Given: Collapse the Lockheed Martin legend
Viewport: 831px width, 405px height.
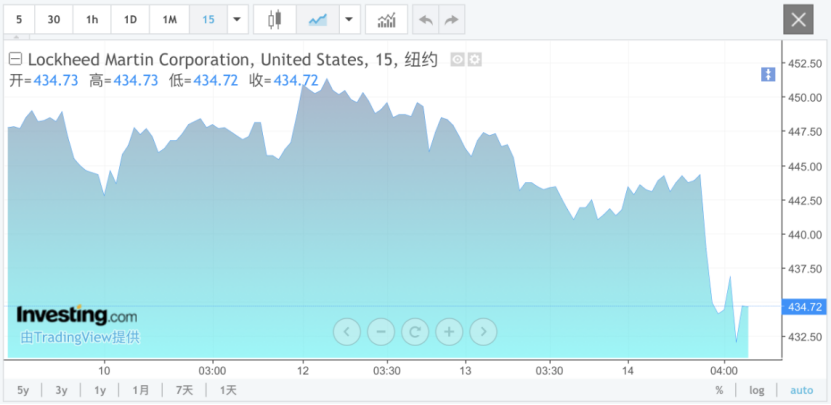Looking at the screenshot, I should 15,59.
